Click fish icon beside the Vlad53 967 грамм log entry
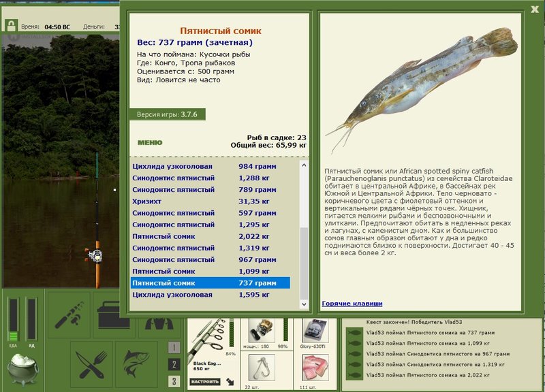This screenshot has width=545, height=392. pos(354,354)
